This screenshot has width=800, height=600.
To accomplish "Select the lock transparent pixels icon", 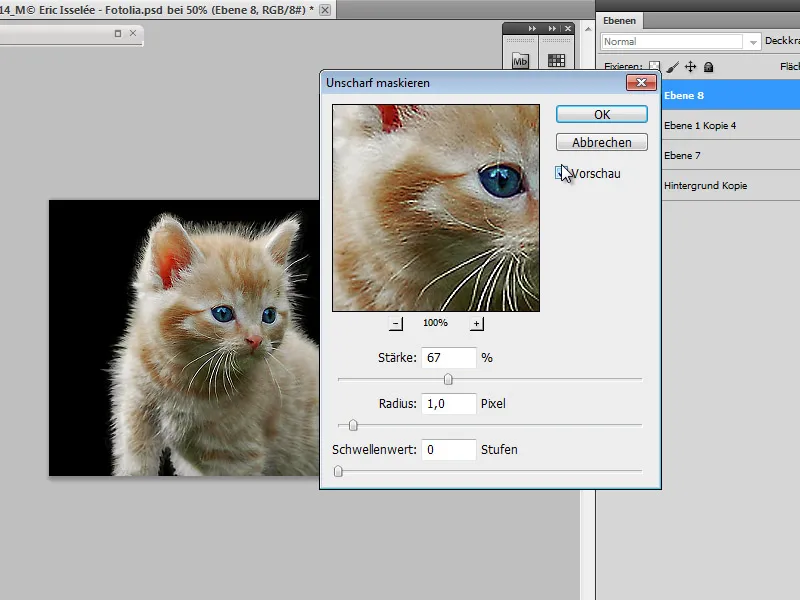I will (655, 65).
